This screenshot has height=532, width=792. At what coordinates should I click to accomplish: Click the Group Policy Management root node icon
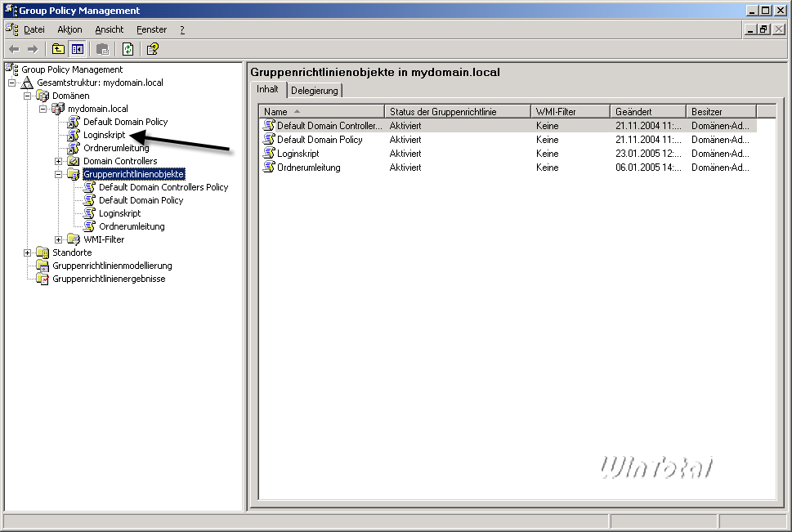pyautogui.click(x=12, y=69)
